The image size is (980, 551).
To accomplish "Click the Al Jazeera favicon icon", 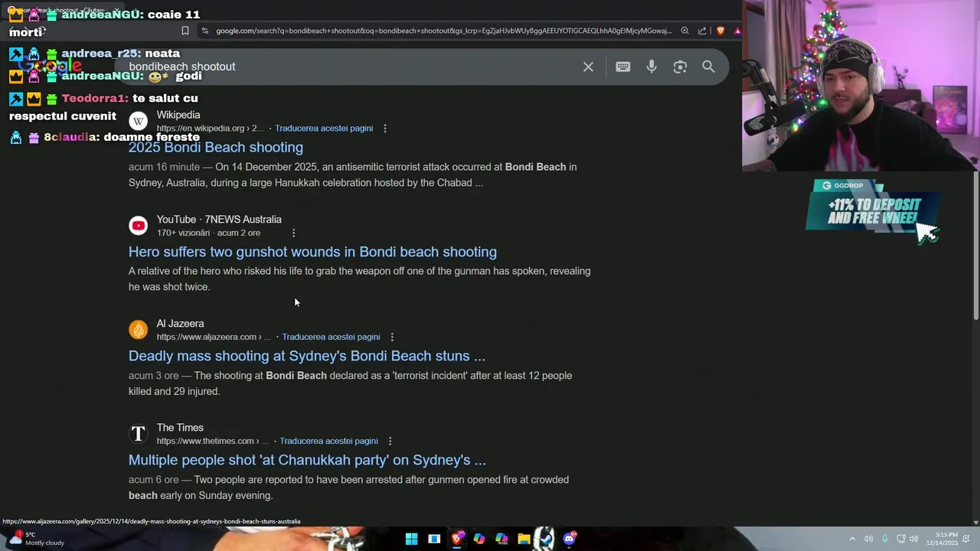I will 138,329.
